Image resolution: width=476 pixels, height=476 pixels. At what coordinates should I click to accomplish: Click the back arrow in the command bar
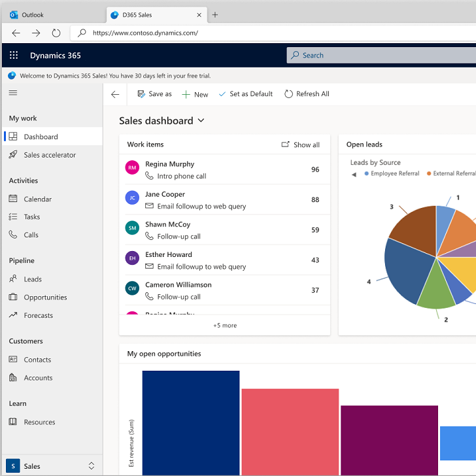(115, 94)
